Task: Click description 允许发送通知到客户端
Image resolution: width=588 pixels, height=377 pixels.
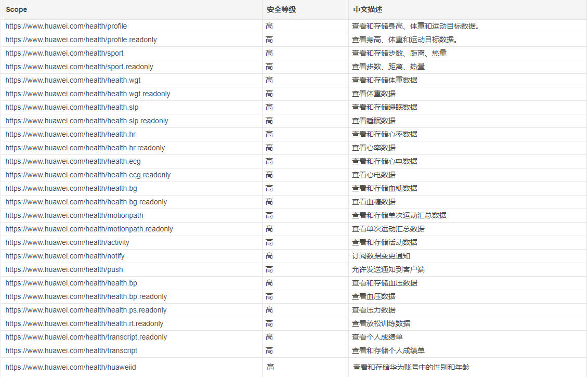Action: coord(388,269)
